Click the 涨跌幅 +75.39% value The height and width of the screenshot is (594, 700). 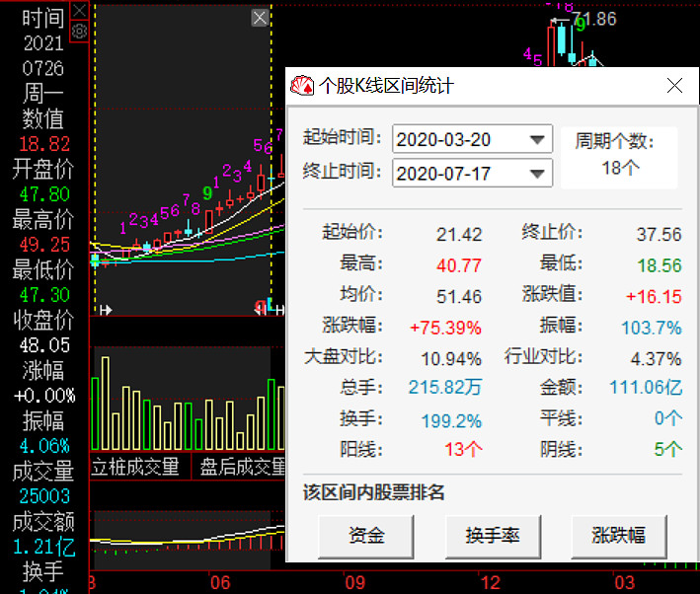pos(445,328)
